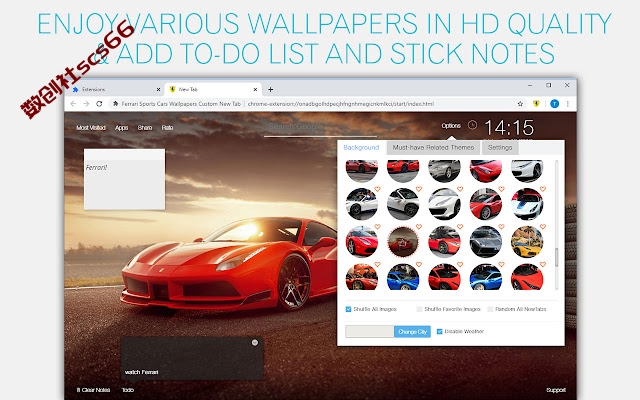Remove the 'watch Ferrari' todo note
Viewport: 640px width, 400px height.
(255, 342)
